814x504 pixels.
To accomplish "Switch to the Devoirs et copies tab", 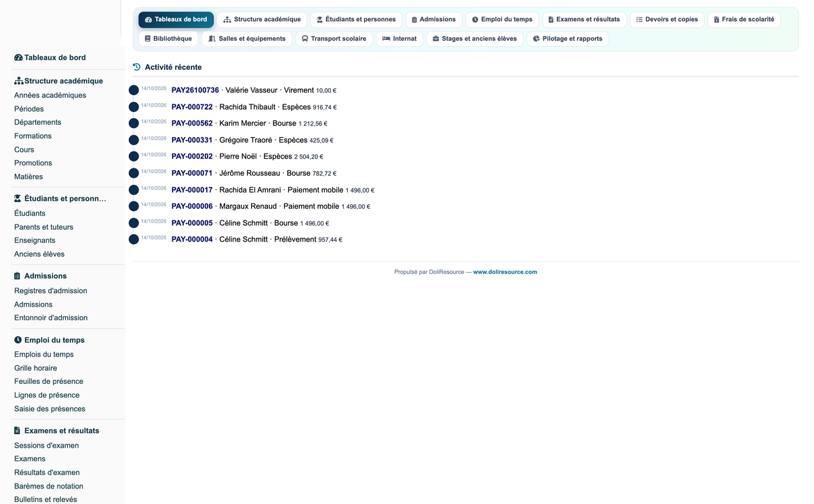I will tap(667, 20).
